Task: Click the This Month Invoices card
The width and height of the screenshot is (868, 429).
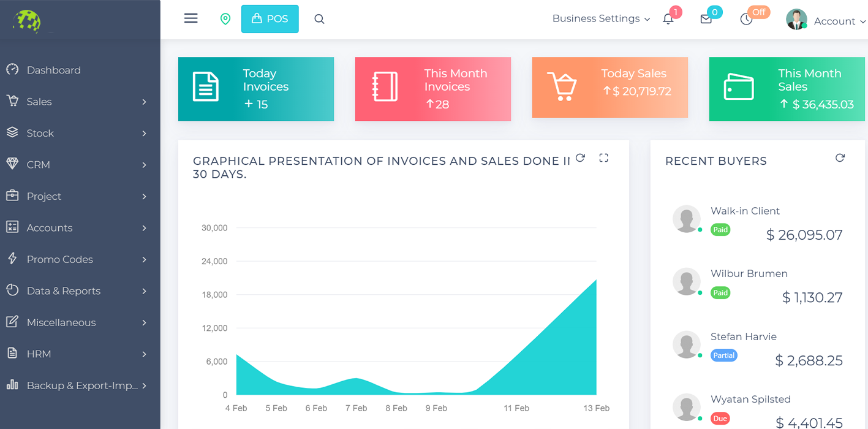Action: (432, 89)
